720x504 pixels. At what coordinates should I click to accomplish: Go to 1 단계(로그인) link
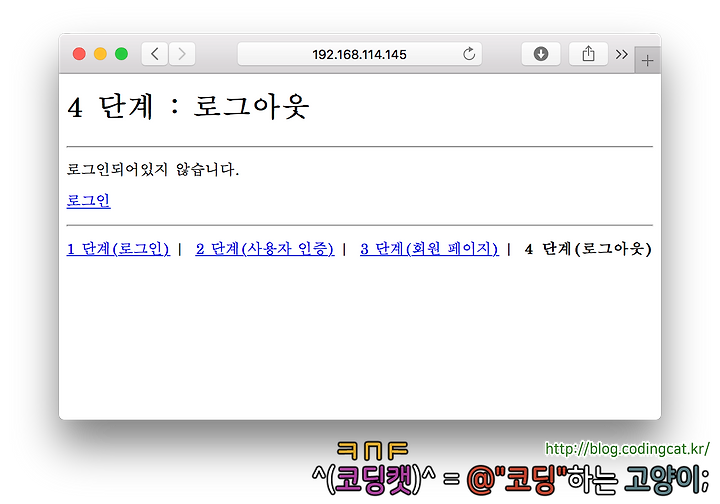(x=118, y=249)
